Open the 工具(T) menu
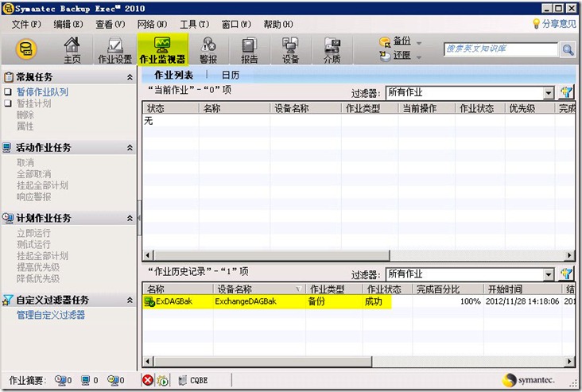This screenshot has height=392, width=582. click(195, 25)
